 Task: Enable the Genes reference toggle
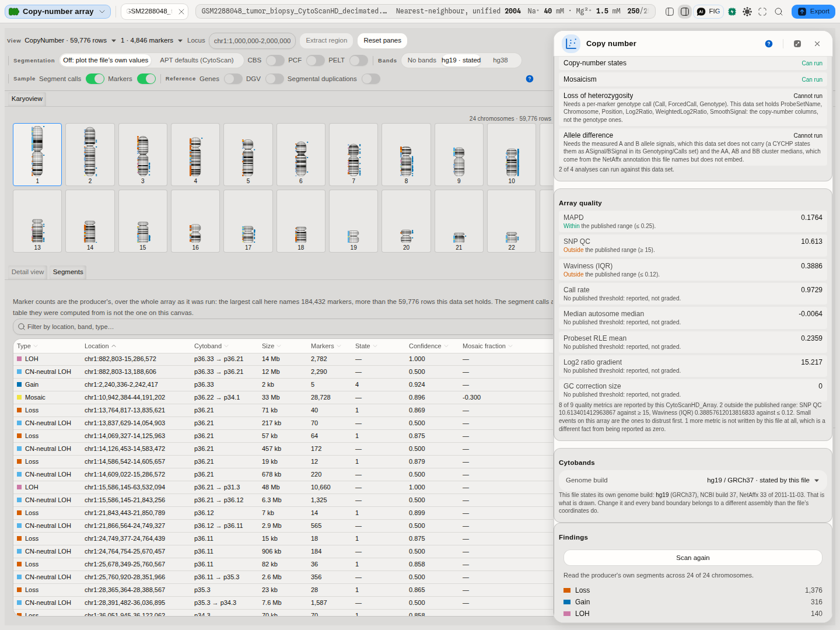point(233,79)
